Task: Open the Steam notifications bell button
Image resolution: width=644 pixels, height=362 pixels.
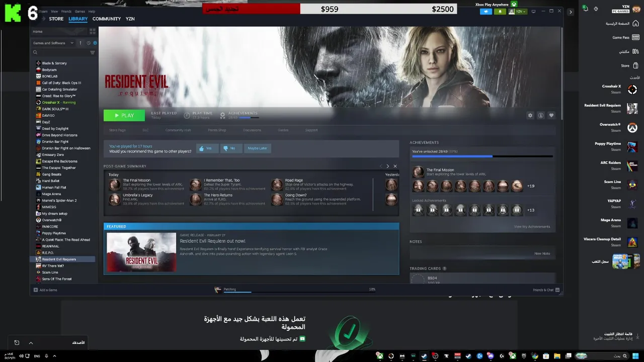Action: [x=500, y=12]
